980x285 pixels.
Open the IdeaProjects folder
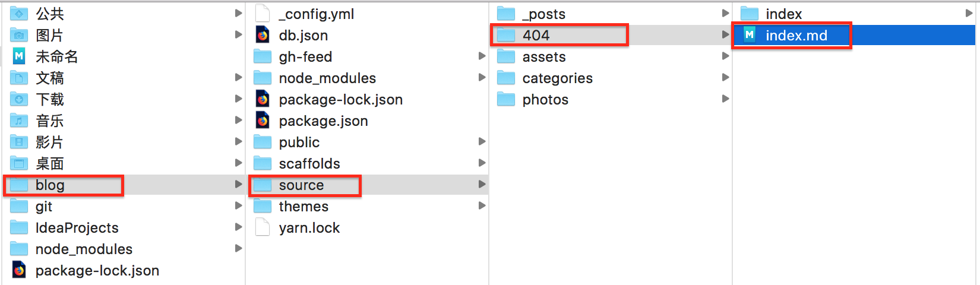pos(77,227)
